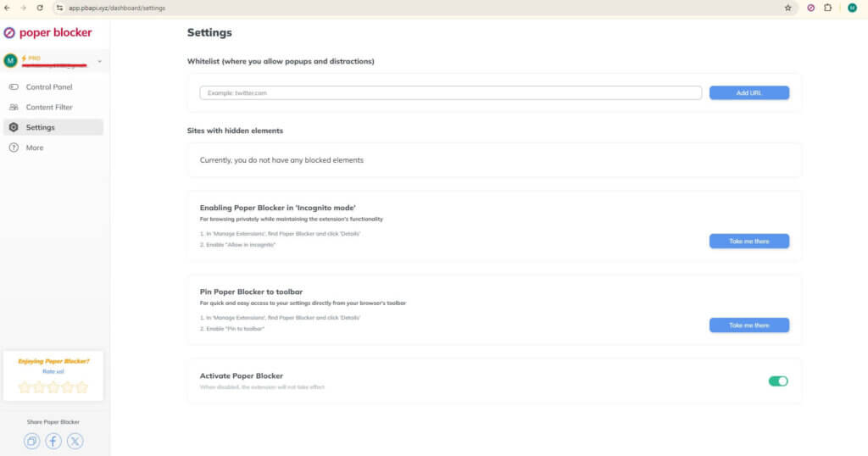The width and height of the screenshot is (868, 456).
Task: Share Poper Blocker on Facebook
Action: [x=53, y=441]
